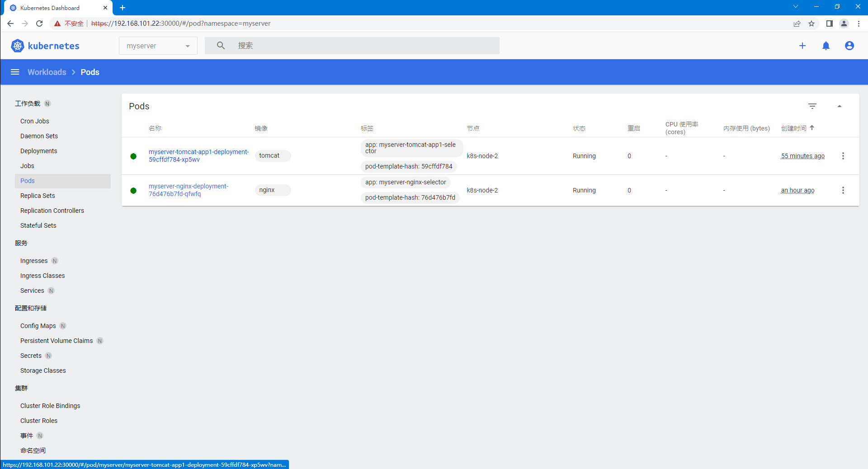Go back to previous page

click(x=10, y=23)
